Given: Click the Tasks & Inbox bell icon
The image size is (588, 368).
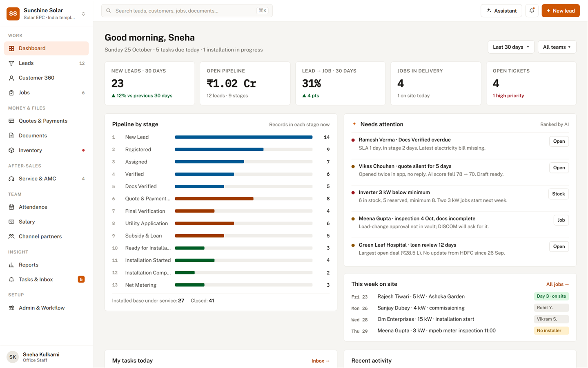Looking at the screenshot, I should coord(11,280).
